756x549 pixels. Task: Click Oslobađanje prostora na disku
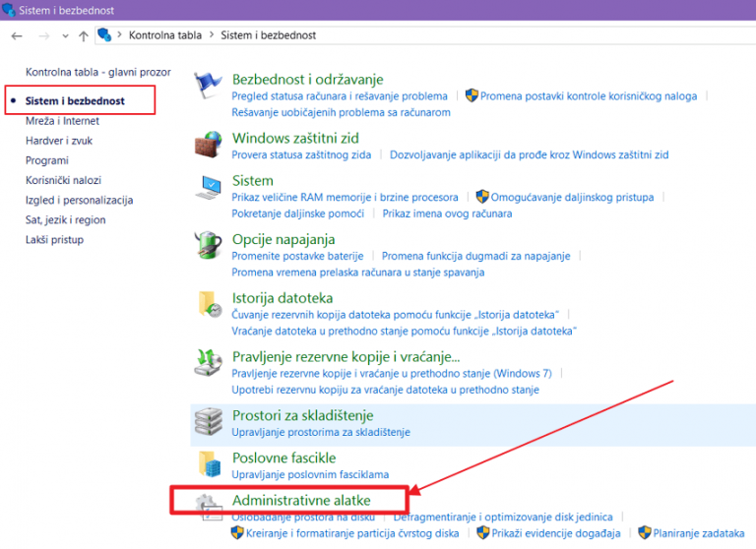coord(303,518)
